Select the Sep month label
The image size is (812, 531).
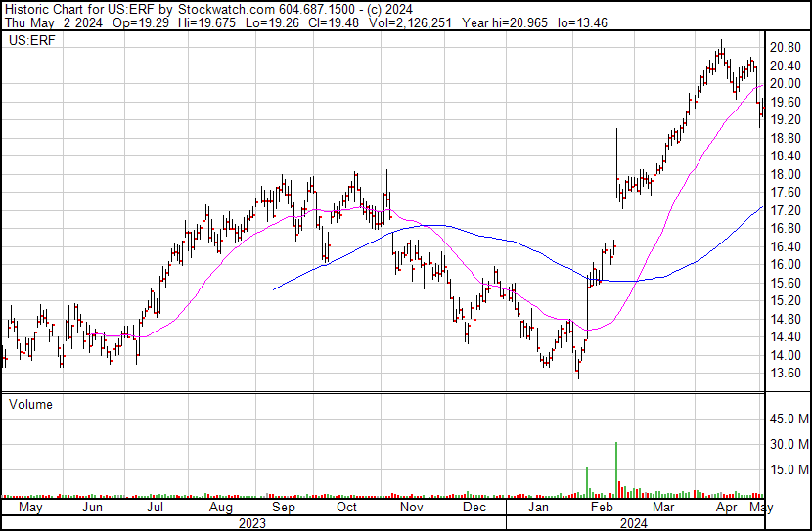[284, 508]
